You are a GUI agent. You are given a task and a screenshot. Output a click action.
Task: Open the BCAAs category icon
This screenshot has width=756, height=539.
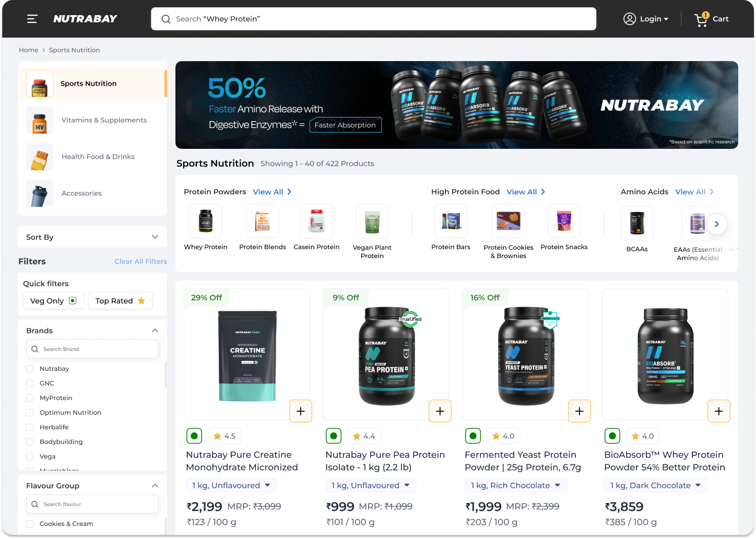[637, 223]
